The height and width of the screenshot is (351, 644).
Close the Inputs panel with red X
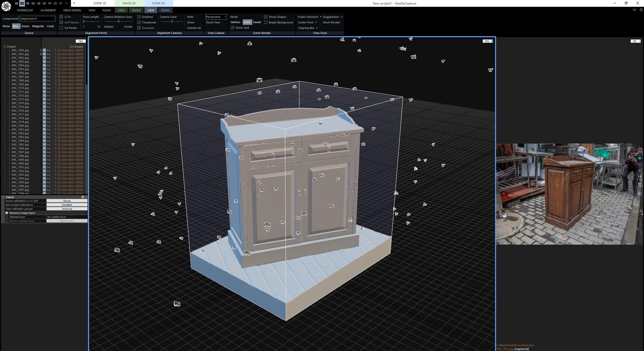click(x=86, y=197)
